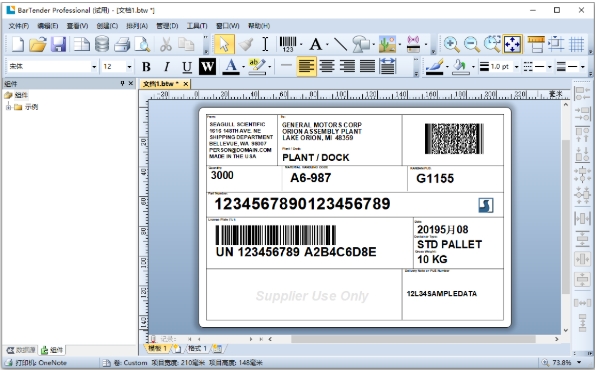The height and width of the screenshot is (370, 595).
Task: Open the print dialog via printer icon
Action: point(122,44)
